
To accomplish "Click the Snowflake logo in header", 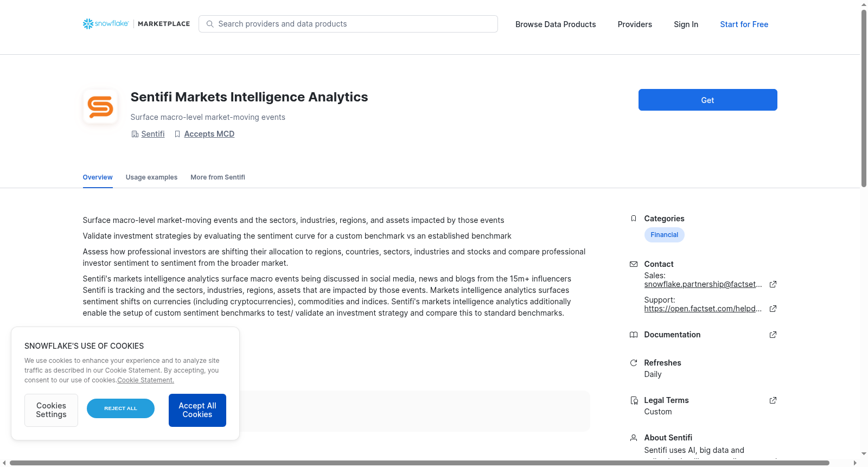I will [x=106, y=24].
